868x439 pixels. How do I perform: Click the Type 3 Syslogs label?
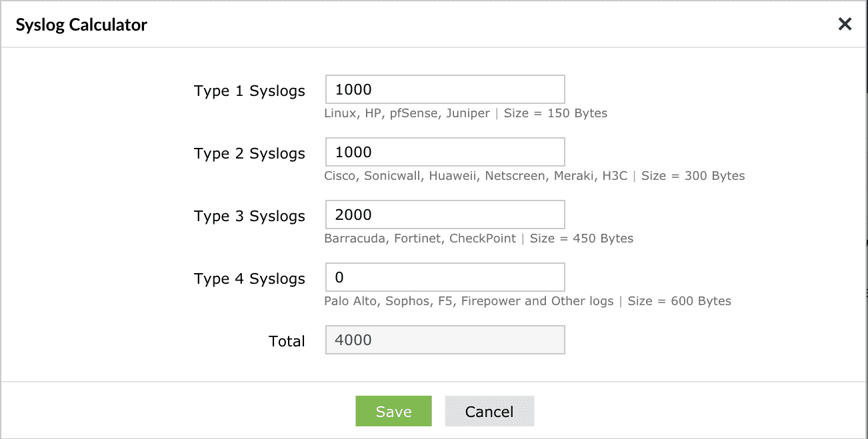[249, 217]
